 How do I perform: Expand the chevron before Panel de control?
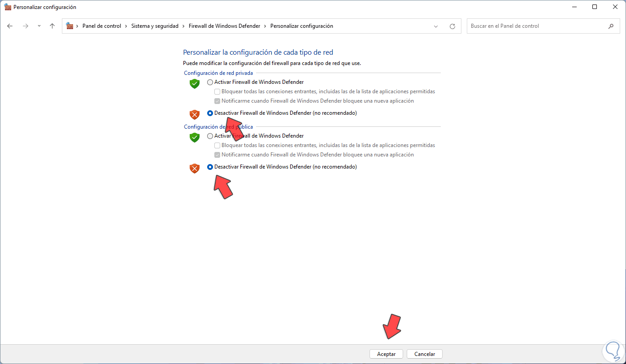pyautogui.click(x=78, y=26)
